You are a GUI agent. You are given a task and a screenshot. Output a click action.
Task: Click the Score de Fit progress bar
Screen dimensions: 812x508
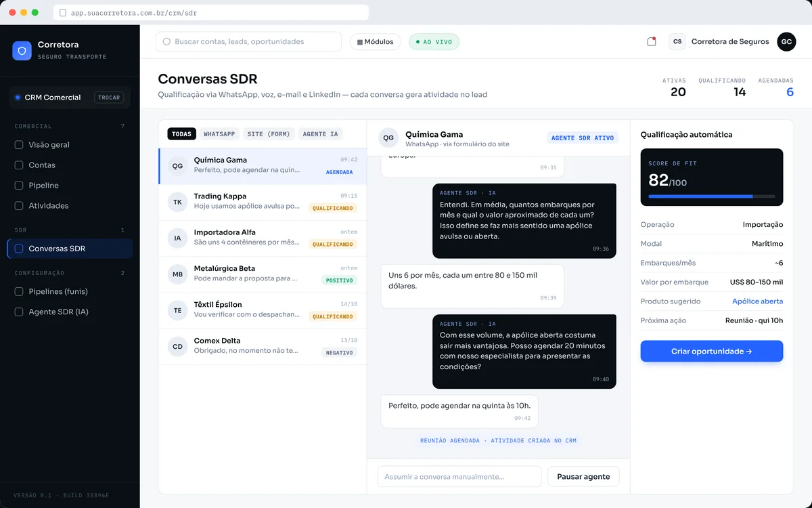tap(712, 196)
